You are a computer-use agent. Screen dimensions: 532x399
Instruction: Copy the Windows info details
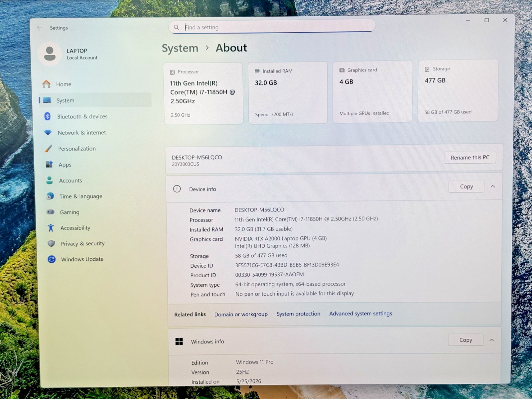(465, 340)
